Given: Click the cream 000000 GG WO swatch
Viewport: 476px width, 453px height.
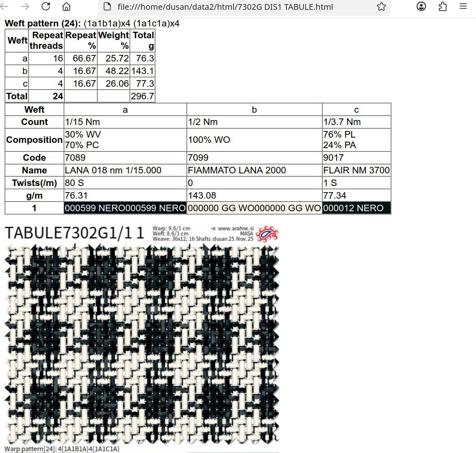Looking at the screenshot, I should (x=254, y=208).
